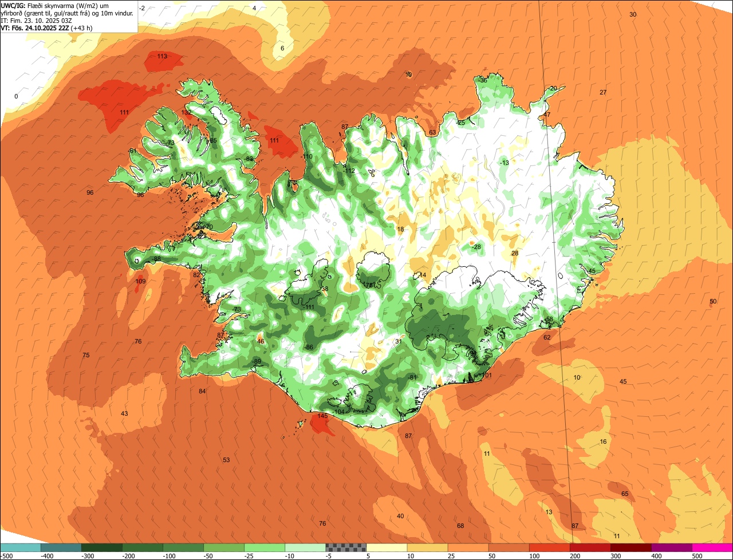Image resolution: width=733 pixels, height=560 pixels.
Task: Click the checkered legend swatch between -5 and 5
Action: click(346, 547)
